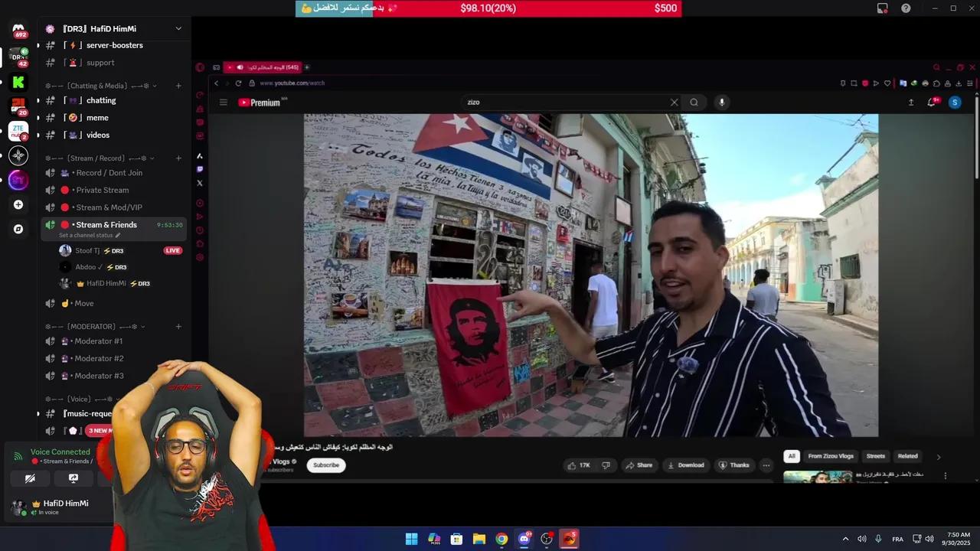980x551 pixels.
Task: Open Discord direct messages home icon
Action: point(18,30)
